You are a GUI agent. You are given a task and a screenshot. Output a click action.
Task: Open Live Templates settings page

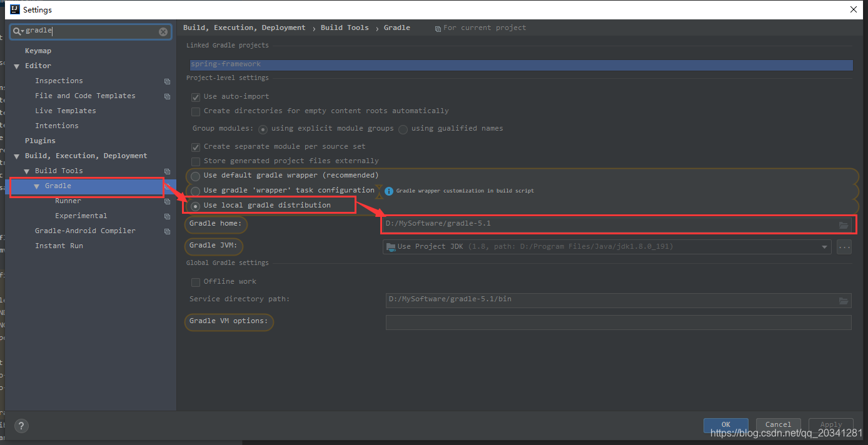click(x=66, y=111)
